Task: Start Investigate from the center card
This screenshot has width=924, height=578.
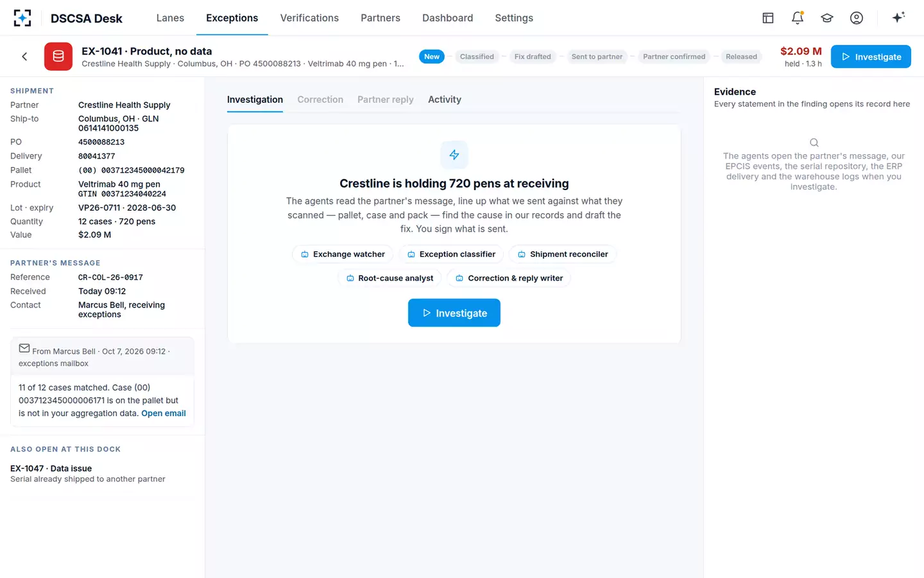Action: click(454, 313)
